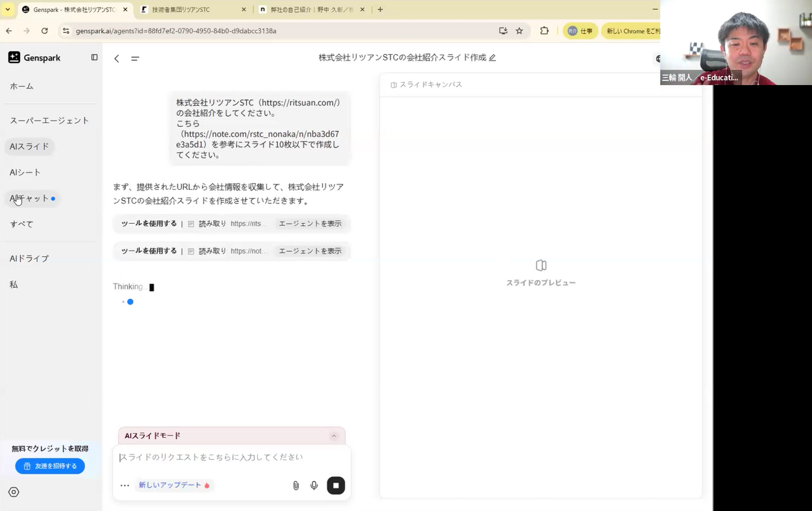Image resolution: width=812 pixels, height=511 pixels.
Task: Open settings gear icon in sidebar
Action: pyautogui.click(x=14, y=492)
